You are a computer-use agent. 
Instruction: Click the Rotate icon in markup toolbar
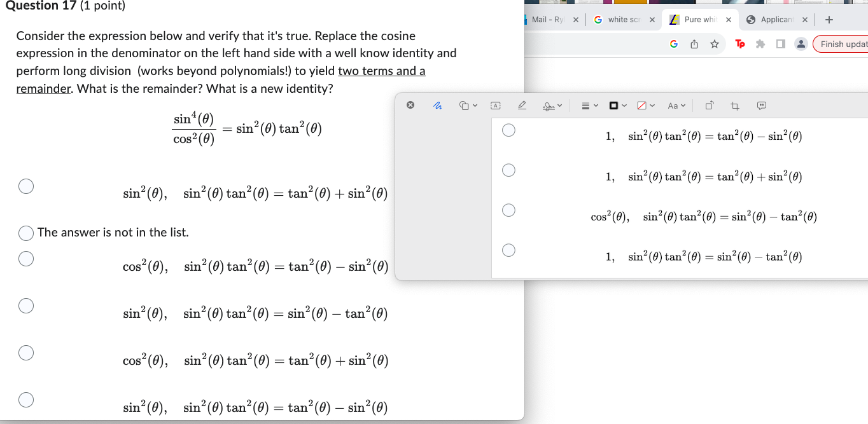coord(708,105)
